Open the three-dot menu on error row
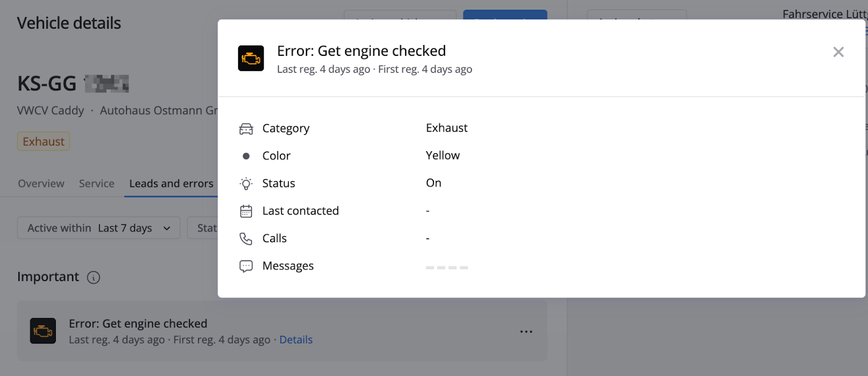This screenshot has height=376, width=868. pos(526,332)
